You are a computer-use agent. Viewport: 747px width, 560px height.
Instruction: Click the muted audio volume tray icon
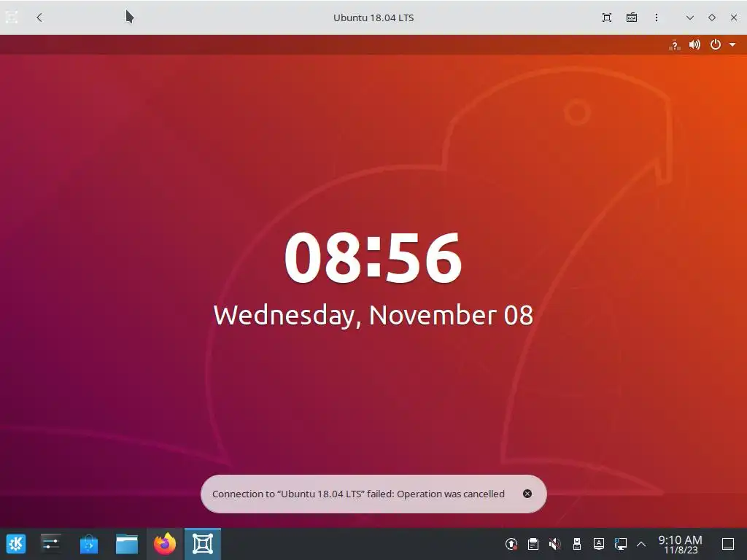tap(555, 544)
